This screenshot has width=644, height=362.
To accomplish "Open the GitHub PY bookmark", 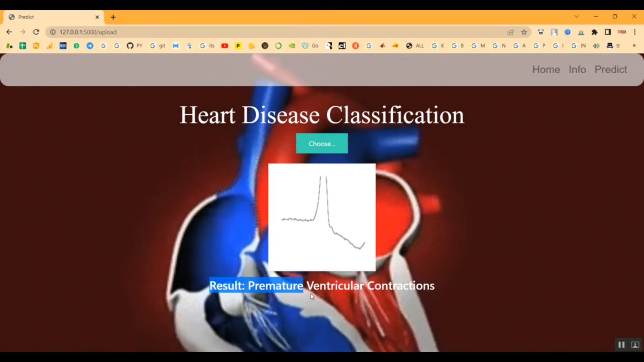I will pyautogui.click(x=134, y=45).
